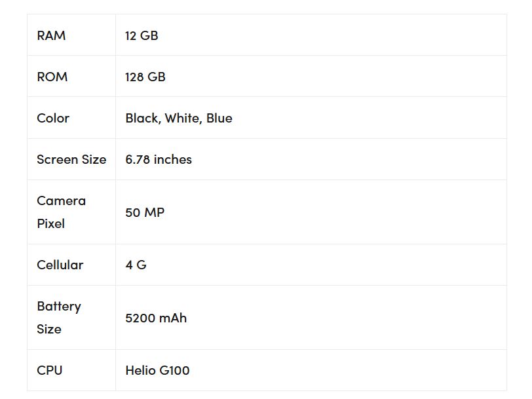Select the Helio G100 text

157,371
